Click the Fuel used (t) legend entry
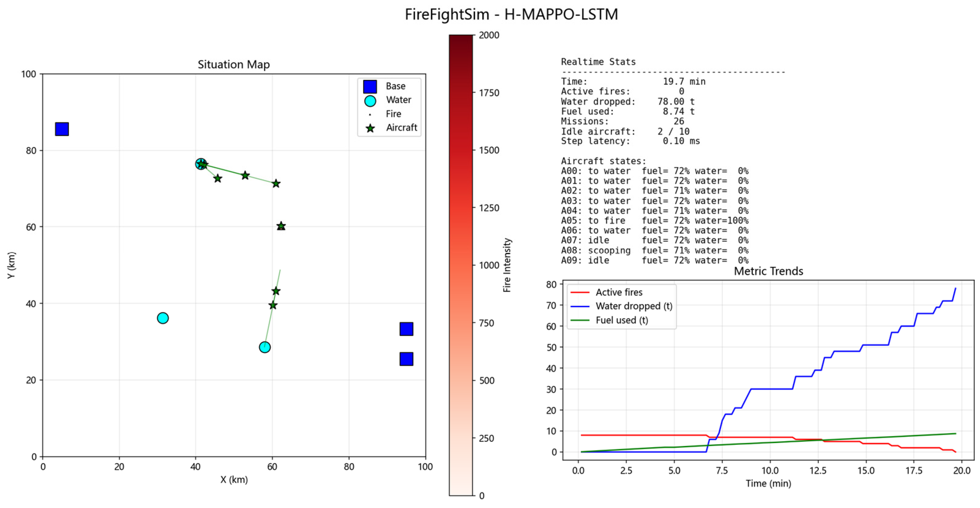980x508 pixels. (609, 320)
